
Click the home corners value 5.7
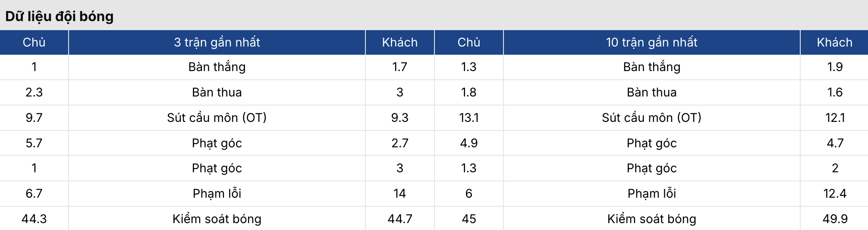[34, 143]
